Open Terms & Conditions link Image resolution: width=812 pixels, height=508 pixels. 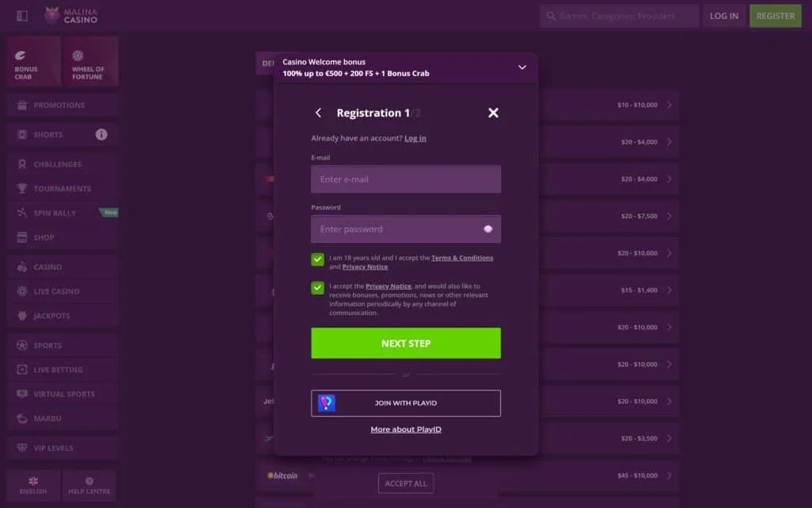[462, 258]
